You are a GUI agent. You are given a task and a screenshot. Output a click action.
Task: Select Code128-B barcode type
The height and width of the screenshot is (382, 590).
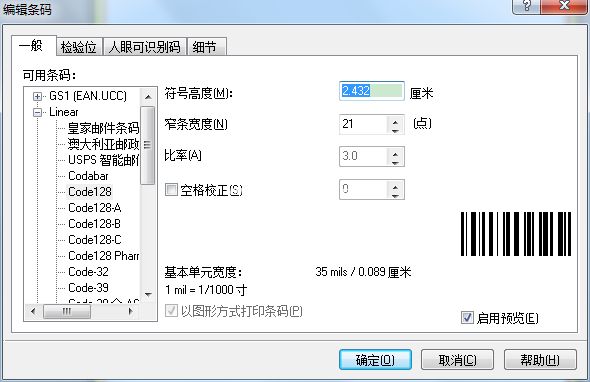tap(94, 224)
